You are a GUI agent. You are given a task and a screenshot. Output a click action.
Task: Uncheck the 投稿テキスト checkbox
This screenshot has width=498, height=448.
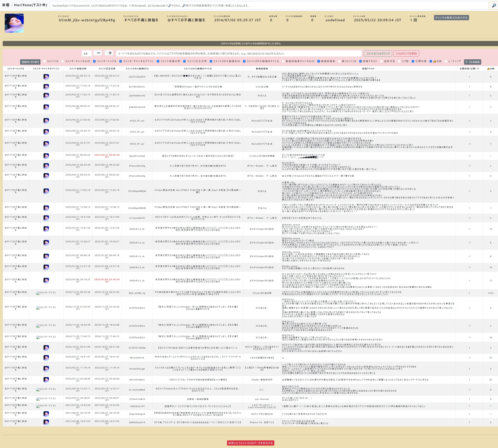[360, 61]
